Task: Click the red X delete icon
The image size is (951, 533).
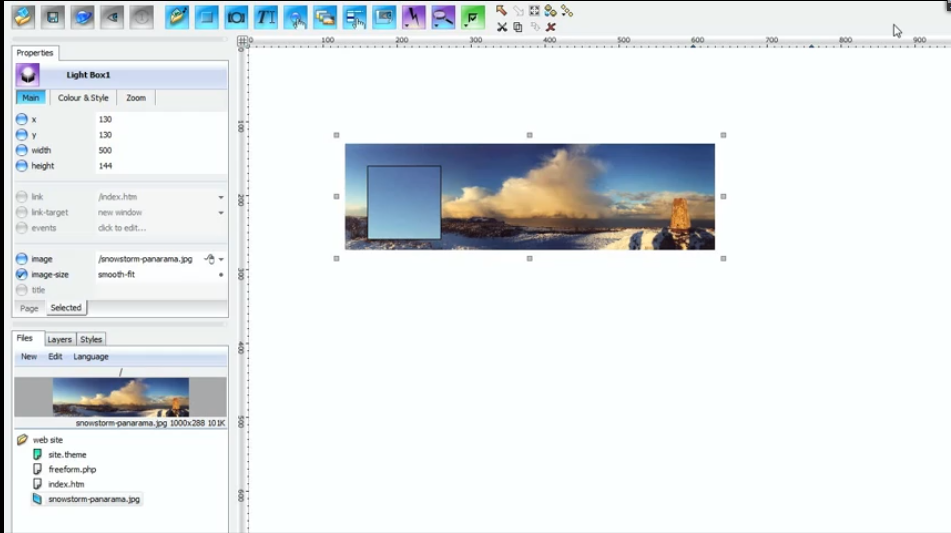Action: tap(551, 27)
